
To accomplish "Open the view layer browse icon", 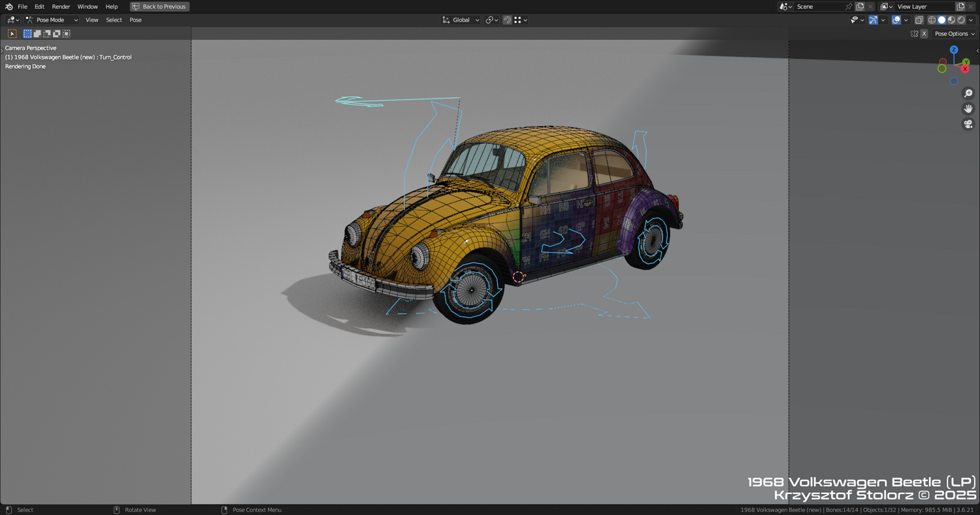I will pyautogui.click(x=886, y=7).
